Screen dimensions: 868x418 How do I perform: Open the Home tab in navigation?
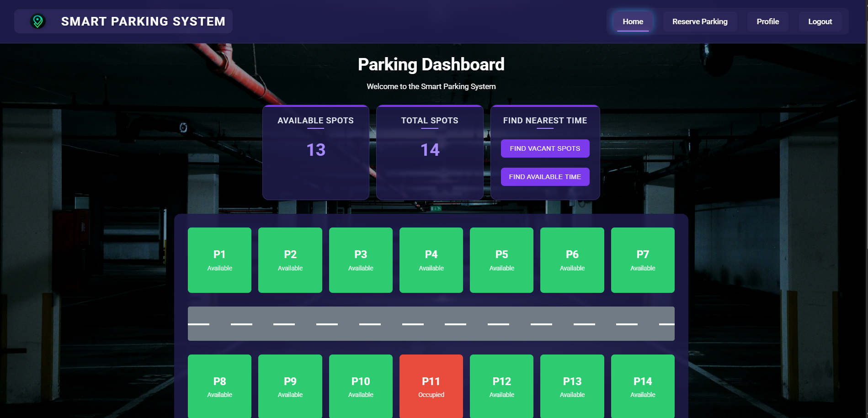[x=633, y=21]
